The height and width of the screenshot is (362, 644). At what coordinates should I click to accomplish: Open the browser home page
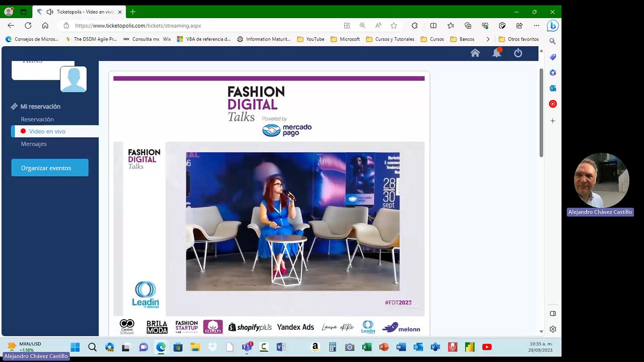[x=45, y=26]
